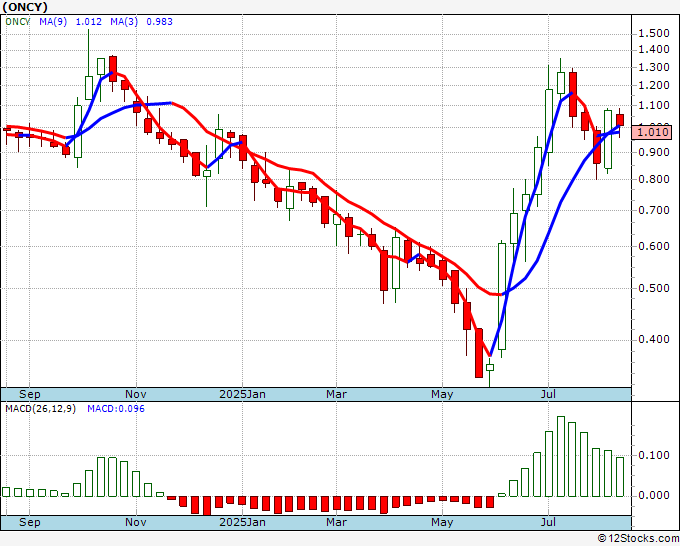Click Mar on the price chart date axis
This screenshot has width=680, height=546.
click(x=337, y=394)
